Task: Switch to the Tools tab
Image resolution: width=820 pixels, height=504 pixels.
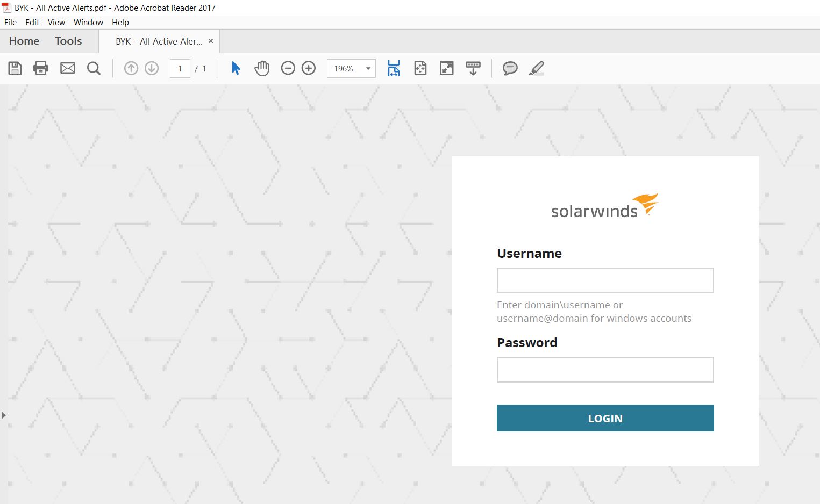Action: 68,41
